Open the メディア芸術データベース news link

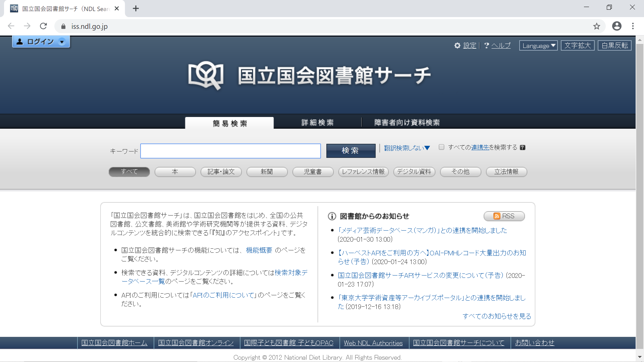[422, 230]
